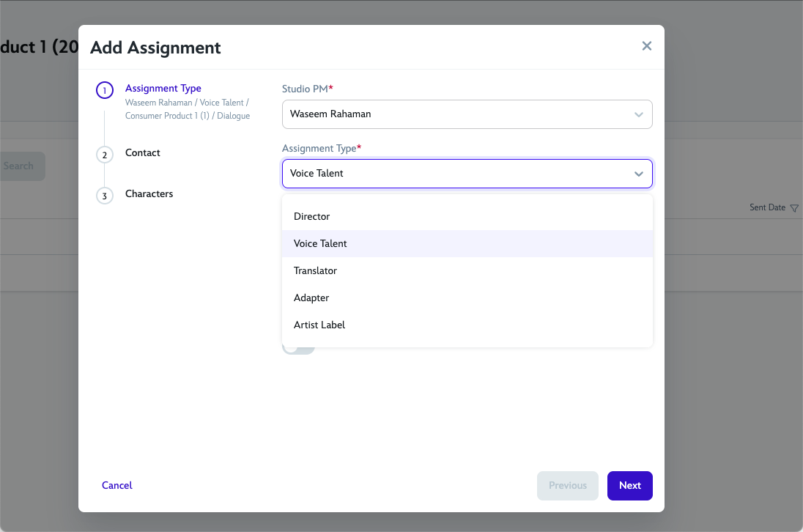
Task: Click the step 2 circle indicator
Action: tap(104, 155)
